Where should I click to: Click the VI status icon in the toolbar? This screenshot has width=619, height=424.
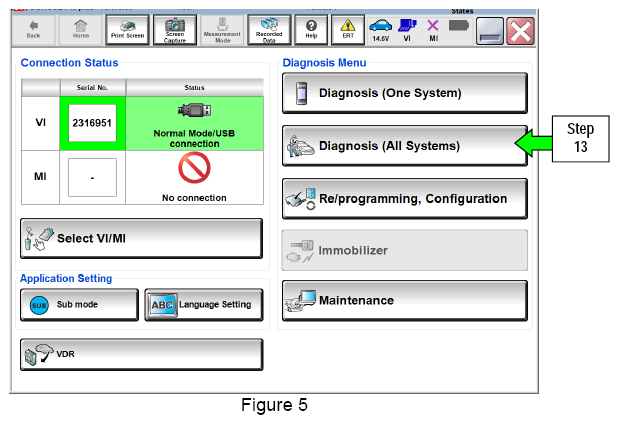click(x=407, y=30)
